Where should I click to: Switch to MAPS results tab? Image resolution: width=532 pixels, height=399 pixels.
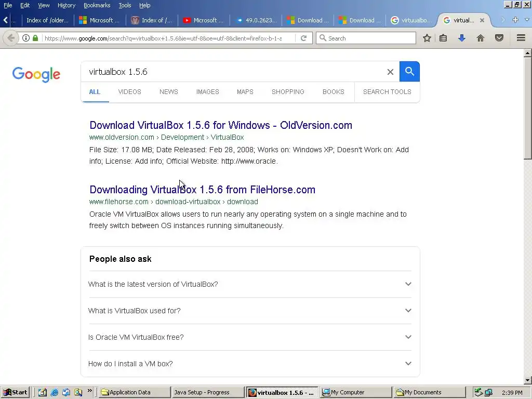245,92
